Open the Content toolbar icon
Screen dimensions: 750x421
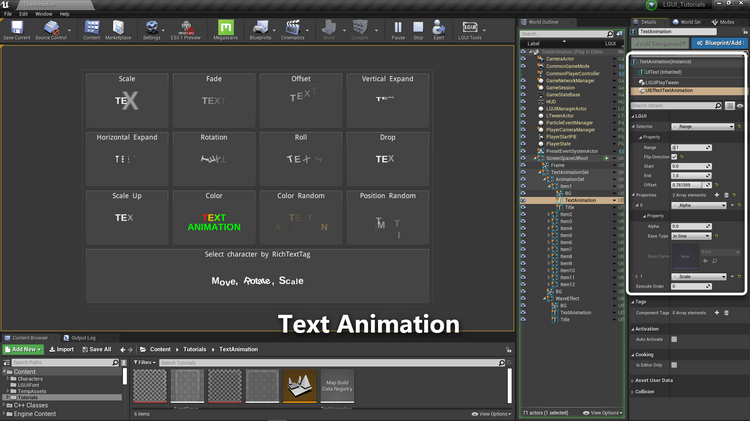tap(92, 30)
